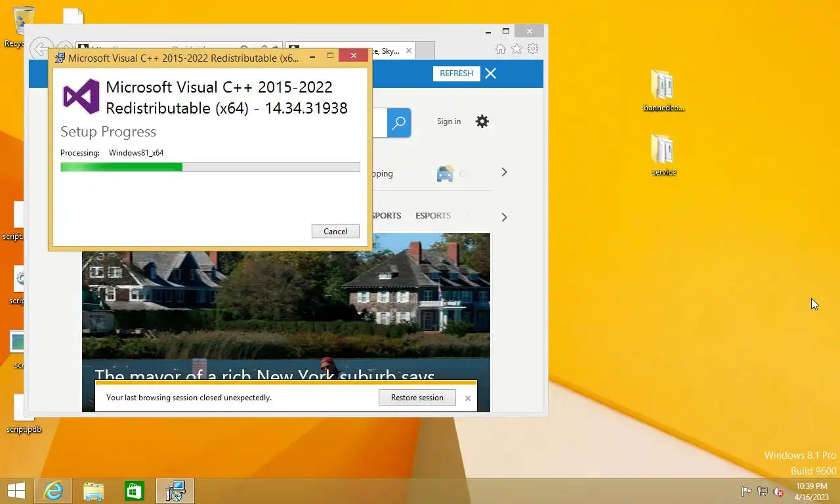Screen dimensions: 840x504
Task: Select the script.pdb file on desktop
Action: (24, 415)
